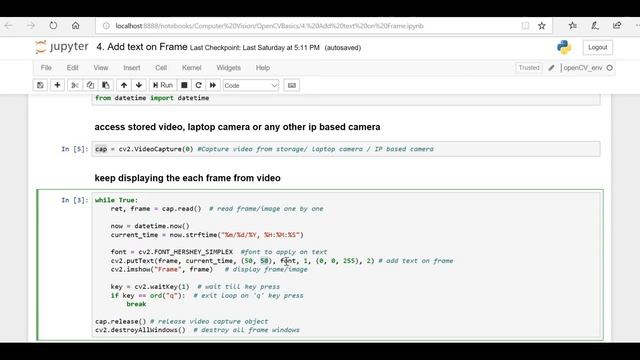Open the Insert menu
Viewport: 640px width, 360px height.
click(x=131, y=68)
